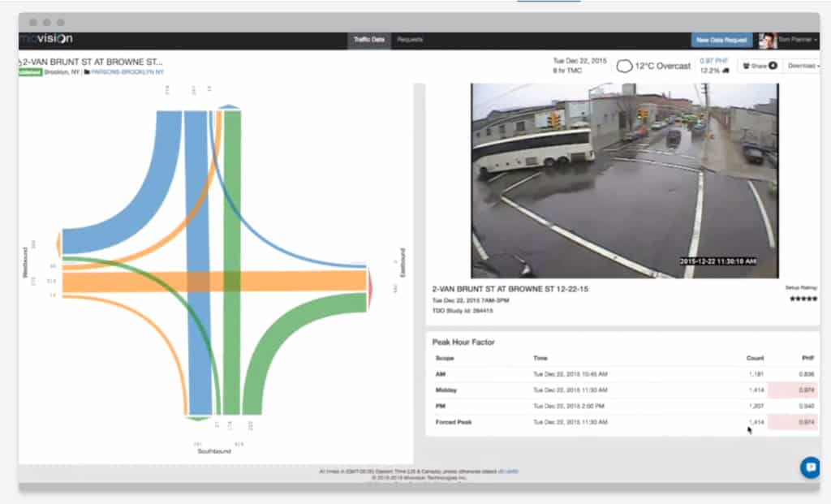This screenshot has height=504, width=831.
Task: Click the orange westbound approach arrow
Action: coord(58,244)
